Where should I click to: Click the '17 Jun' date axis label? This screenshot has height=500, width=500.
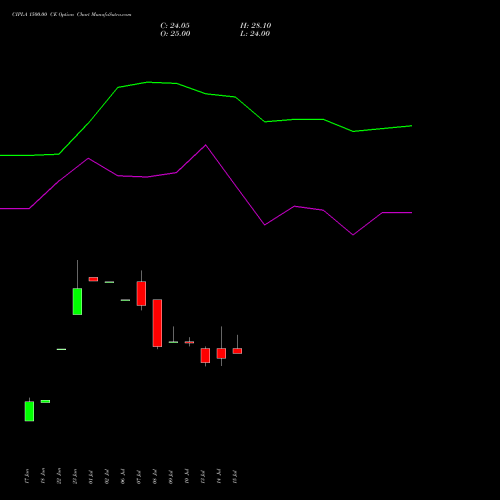27,476
